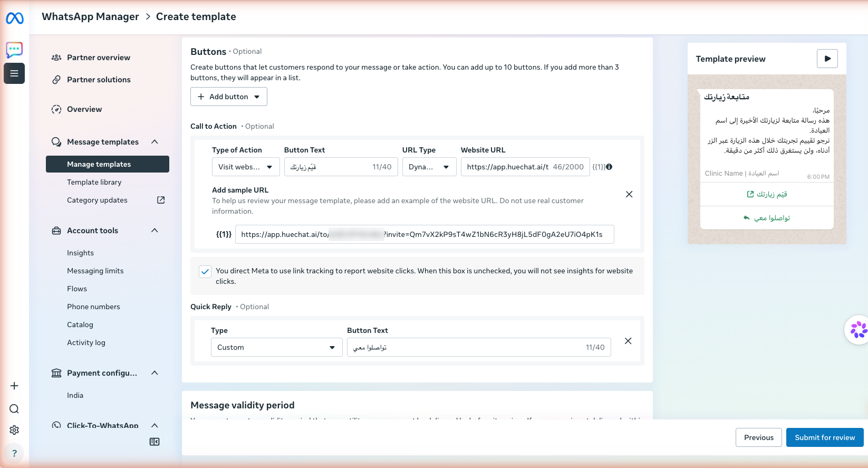This screenshot has width=868, height=468.
Task: Click the Previous button
Action: click(x=759, y=437)
